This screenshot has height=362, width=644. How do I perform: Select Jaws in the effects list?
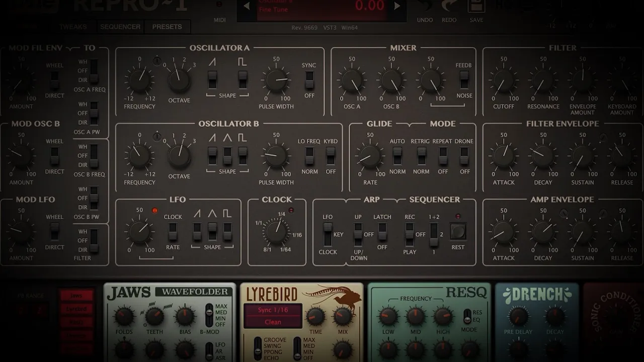pyautogui.click(x=76, y=296)
